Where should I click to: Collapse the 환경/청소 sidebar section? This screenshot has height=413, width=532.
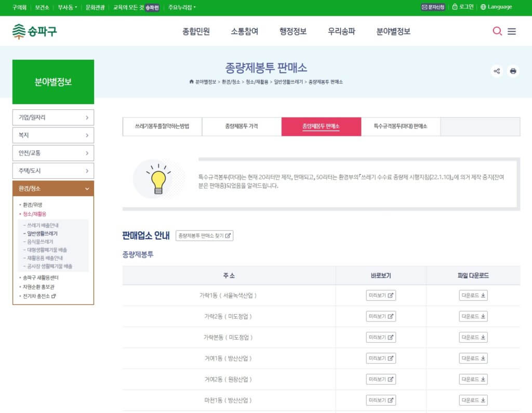pyautogui.click(x=52, y=189)
